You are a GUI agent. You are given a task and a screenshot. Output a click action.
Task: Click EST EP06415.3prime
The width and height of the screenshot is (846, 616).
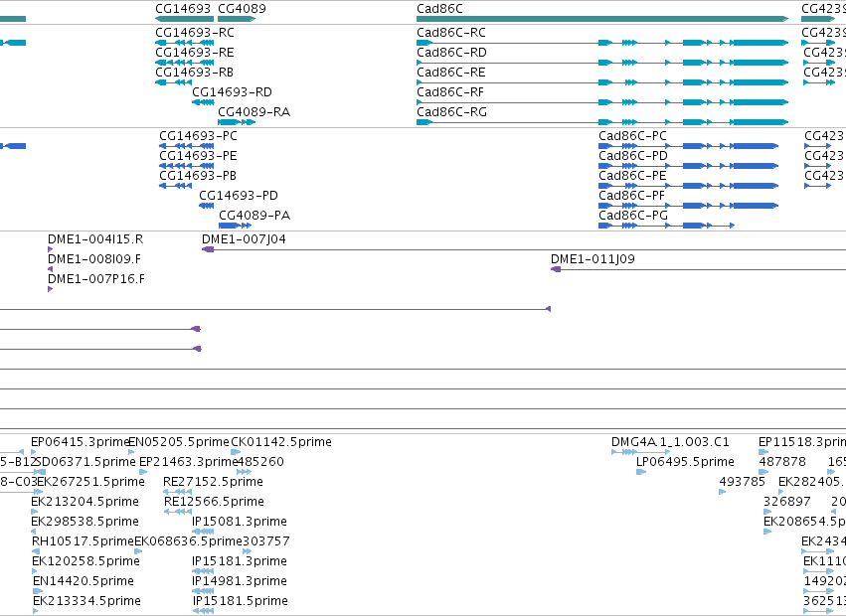click(x=81, y=442)
